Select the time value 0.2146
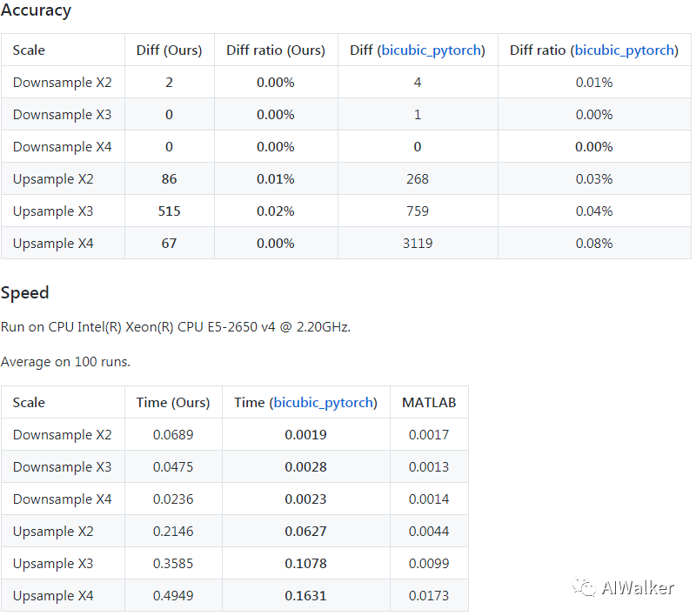 [173, 532]
